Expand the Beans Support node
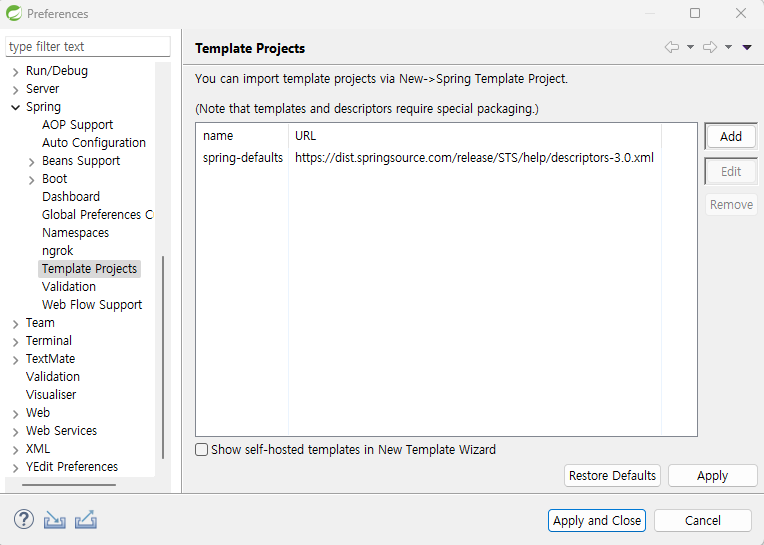 tap(32, 162)
